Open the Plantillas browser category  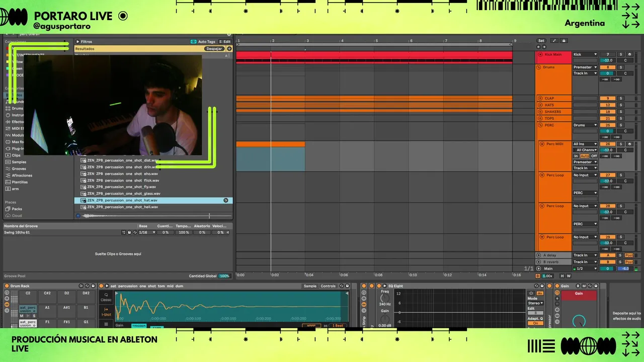[x=20, y=182]
